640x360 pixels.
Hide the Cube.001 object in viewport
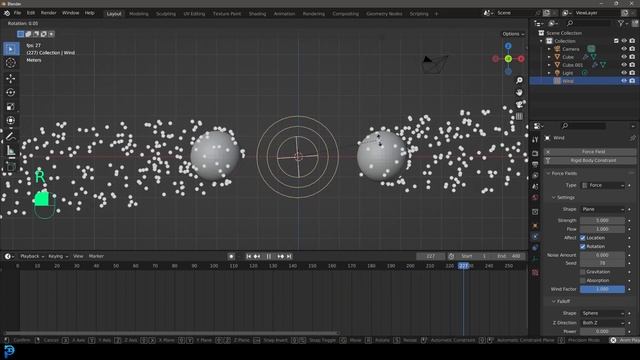pos(624,65)
